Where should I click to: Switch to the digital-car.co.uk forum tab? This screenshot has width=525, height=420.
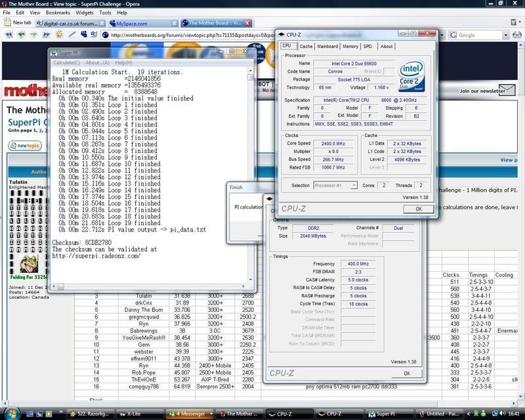point(71,23)
